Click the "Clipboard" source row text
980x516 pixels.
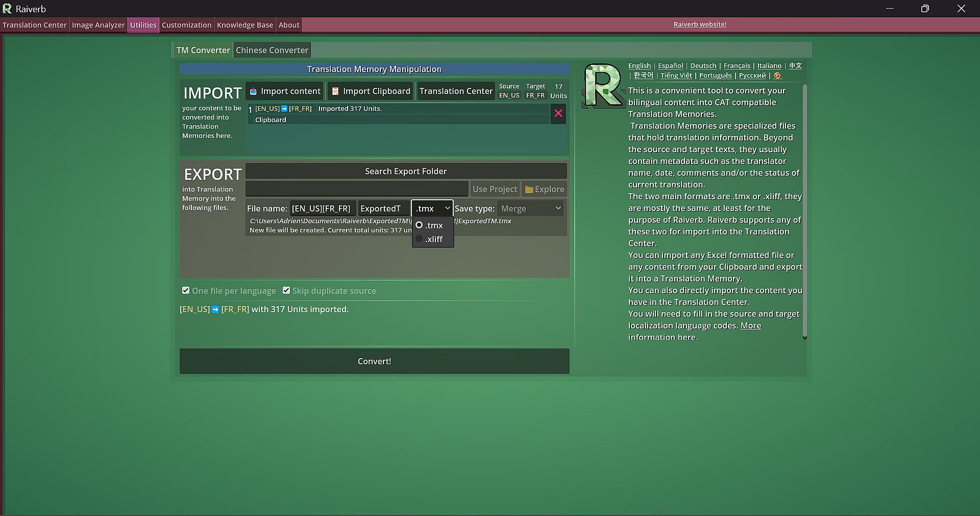click(x=271, y=120)
